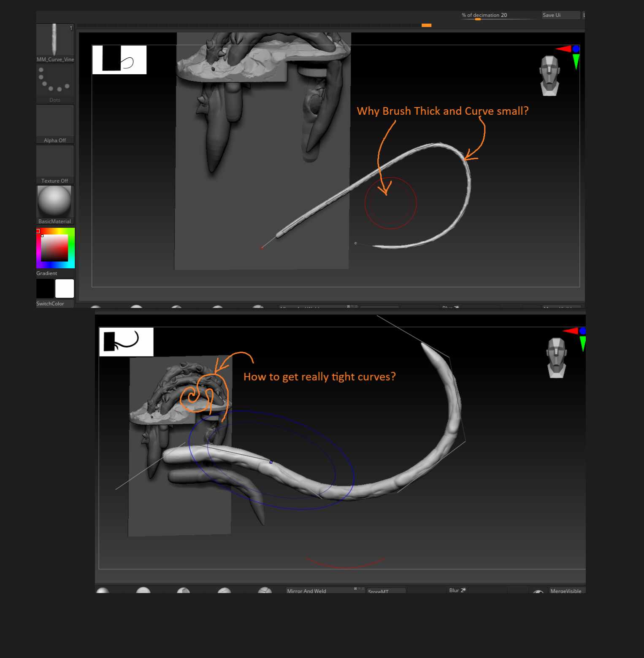Toggle the Gradient color option
This screenshot has width=644, height=658.
(x=46, y=273)
